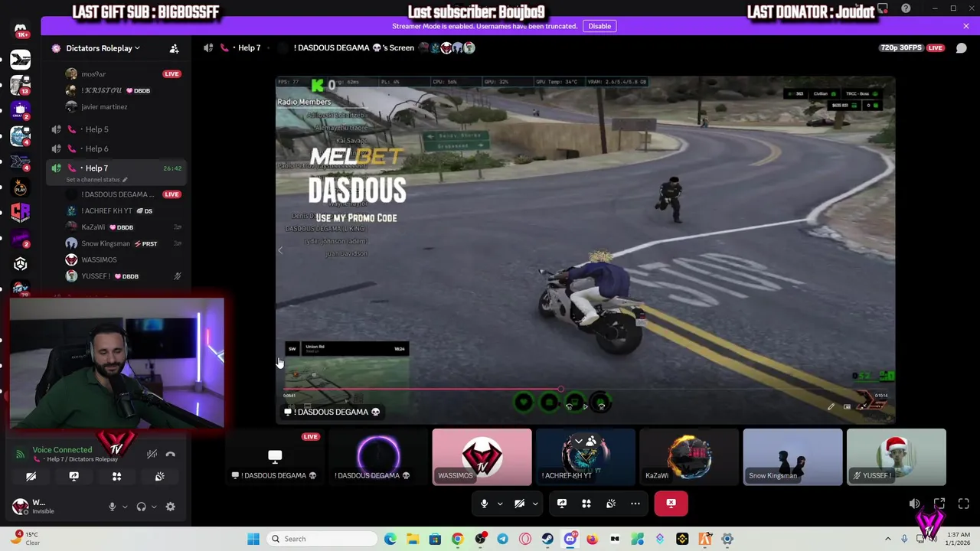Open DASDOUS DEGAMA live stream tile
Viewport: 980px width, 551px height.
pyautogui.click(x=275, y=457)
